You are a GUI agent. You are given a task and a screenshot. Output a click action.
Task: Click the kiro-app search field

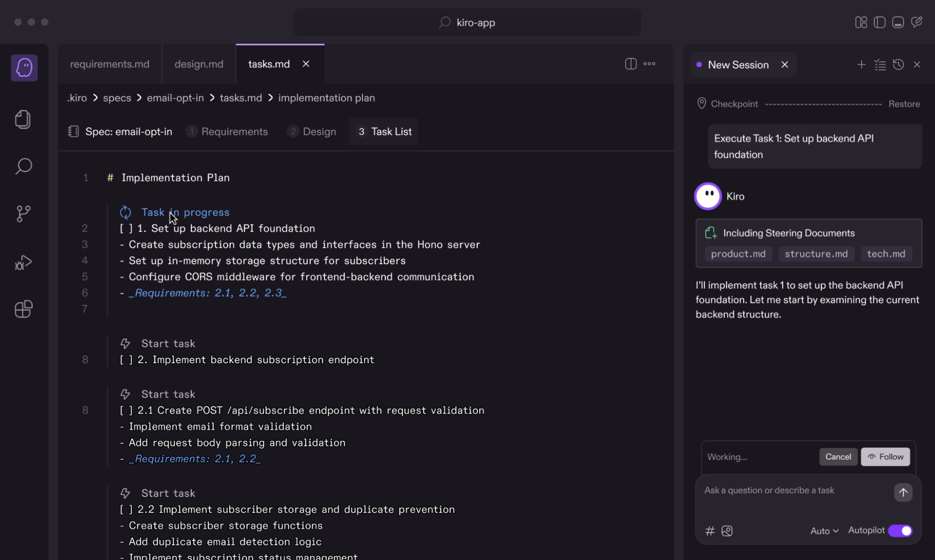point(467,22)
